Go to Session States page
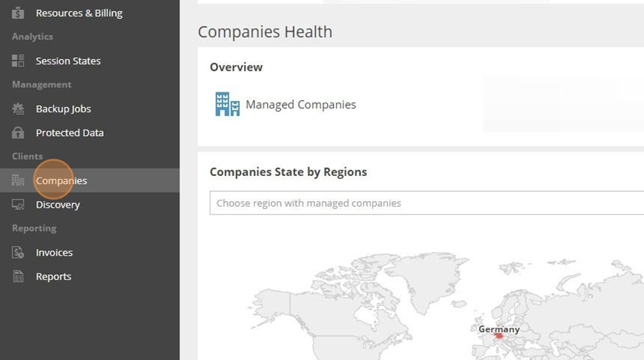This screenshot has height=360, width=644. pos(89,61)
